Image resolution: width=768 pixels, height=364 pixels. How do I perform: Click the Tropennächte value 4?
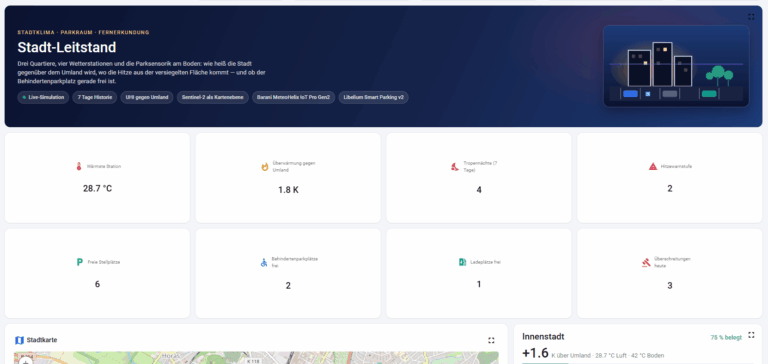479,190
